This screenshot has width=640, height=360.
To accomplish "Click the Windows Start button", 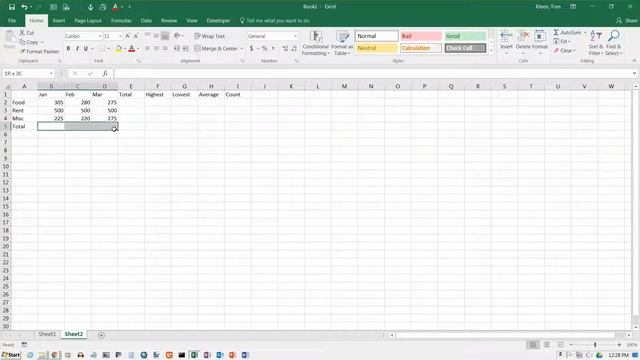I will point(11,355).
